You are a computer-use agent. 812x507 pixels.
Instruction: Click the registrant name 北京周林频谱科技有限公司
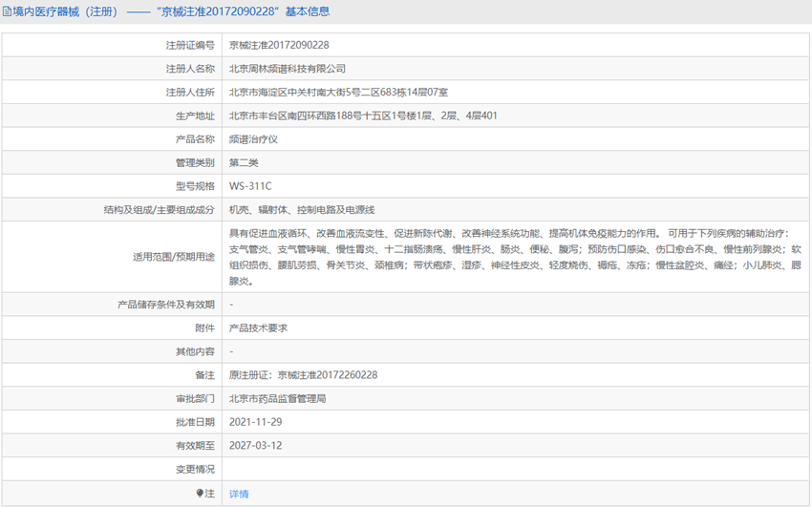[288, 69]
